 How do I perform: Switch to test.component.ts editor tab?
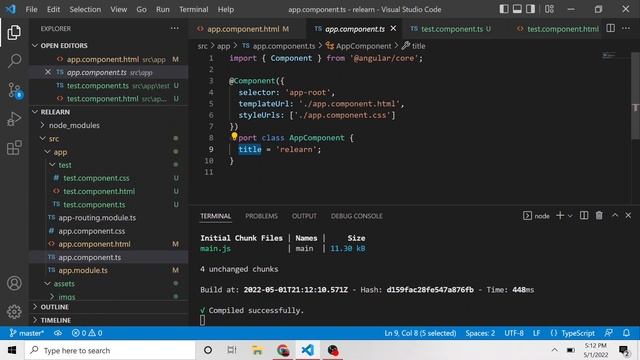pos(452,29)
